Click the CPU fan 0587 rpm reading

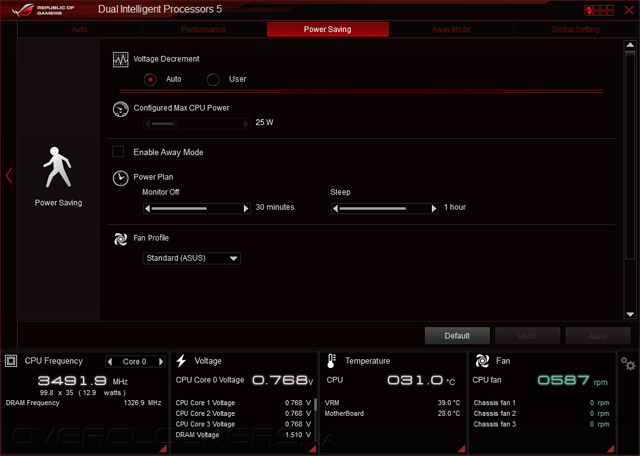(x=573, y=380)
